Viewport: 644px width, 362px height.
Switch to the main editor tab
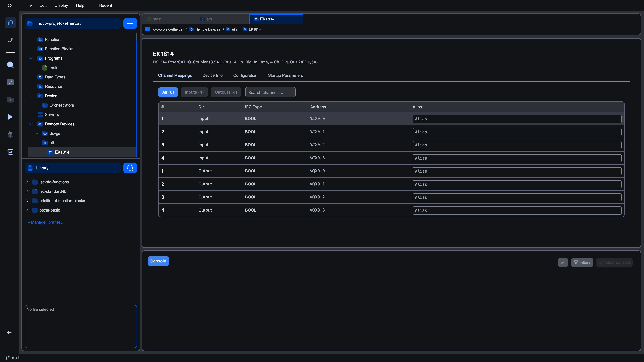pos(169,19)
